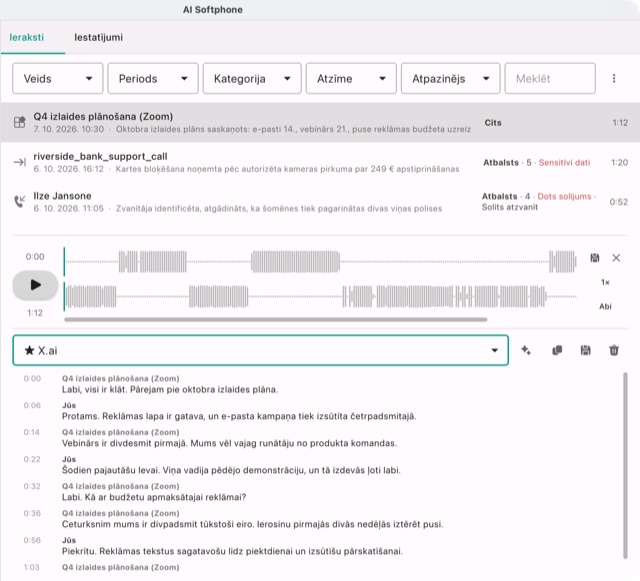Click the upper waveform track
This screenshot has height=581, width=640.
pyautogui.click(x=320, y=262)
